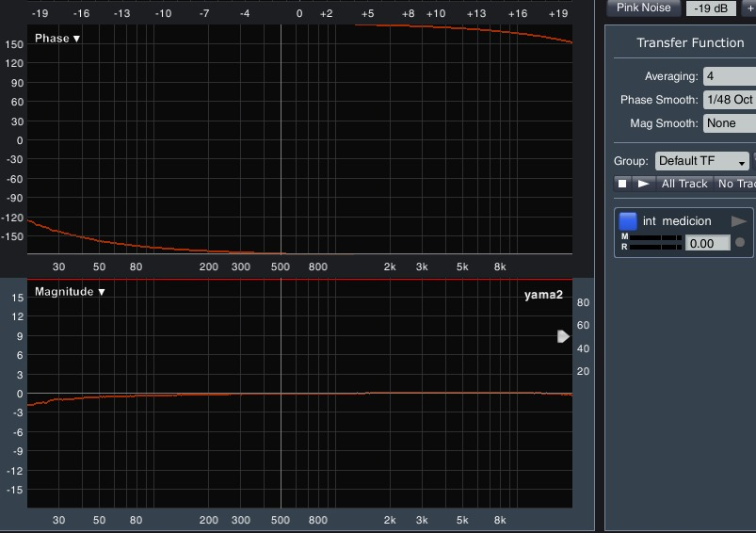
Task: Click the plus button next to -19 dB
Action: (750, 8)
